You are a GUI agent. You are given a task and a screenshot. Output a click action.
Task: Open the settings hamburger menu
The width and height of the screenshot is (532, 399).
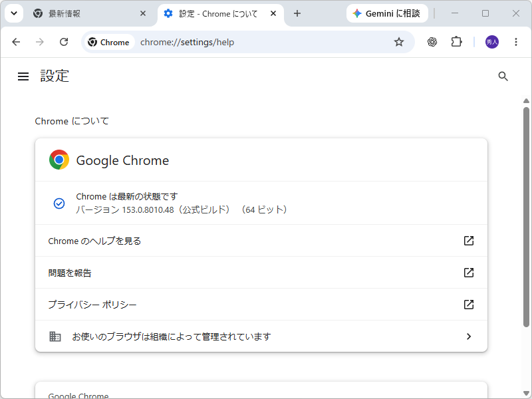(x=23, y=76)
